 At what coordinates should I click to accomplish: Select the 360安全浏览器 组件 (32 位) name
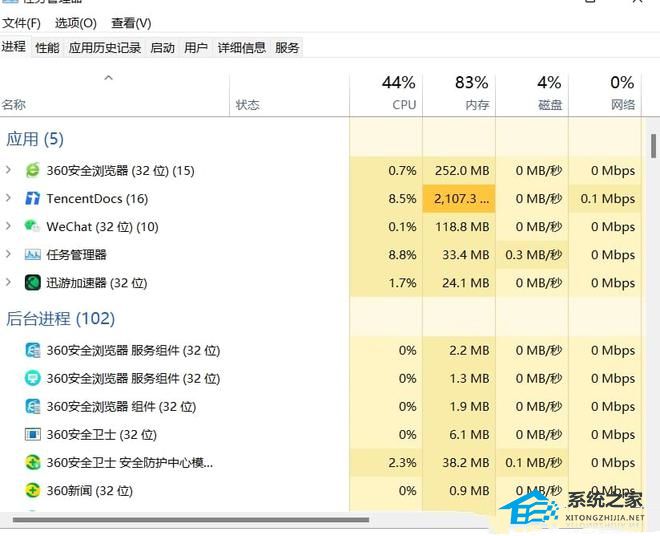tap(121, 407)
